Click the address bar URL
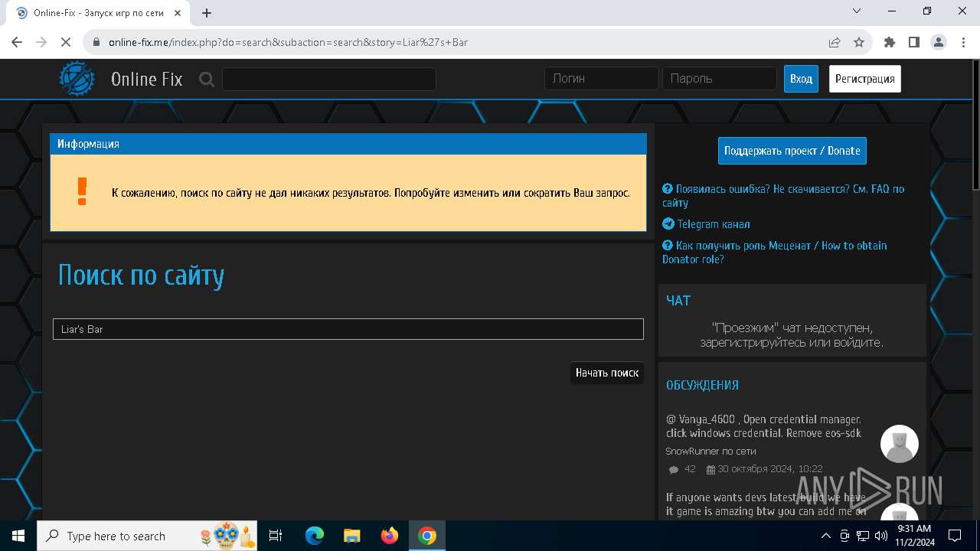 [x=288, y=42]
